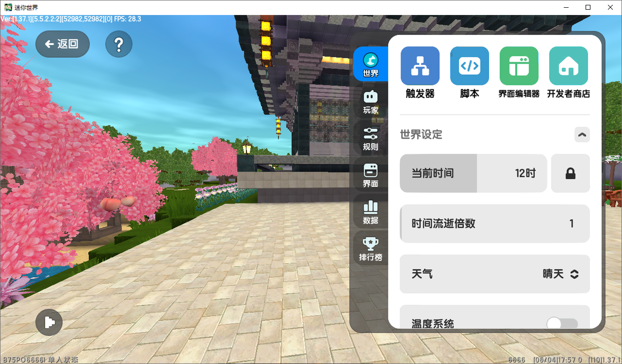Click the exit door icon at bottom left
622x364 pixels.
pos(49,322)
